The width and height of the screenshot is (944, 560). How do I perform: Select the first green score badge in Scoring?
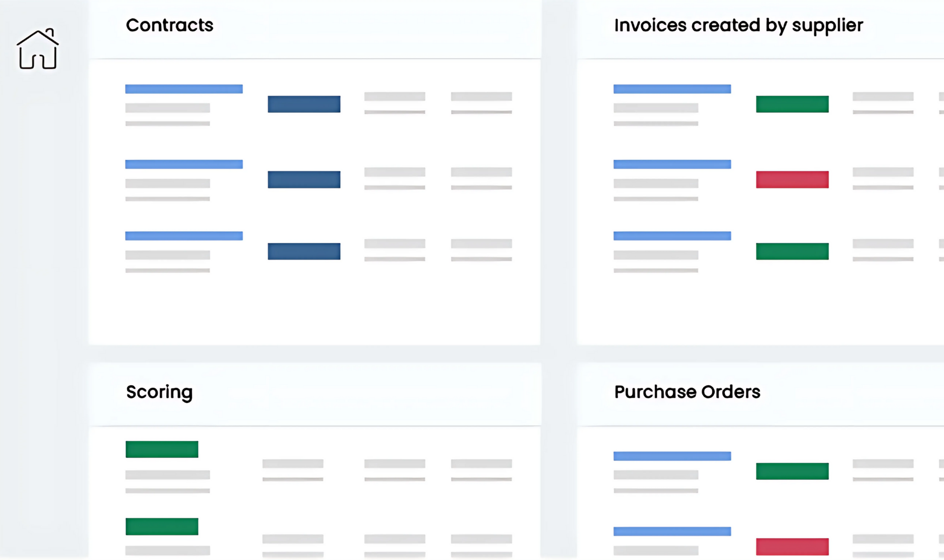(162, 449)
